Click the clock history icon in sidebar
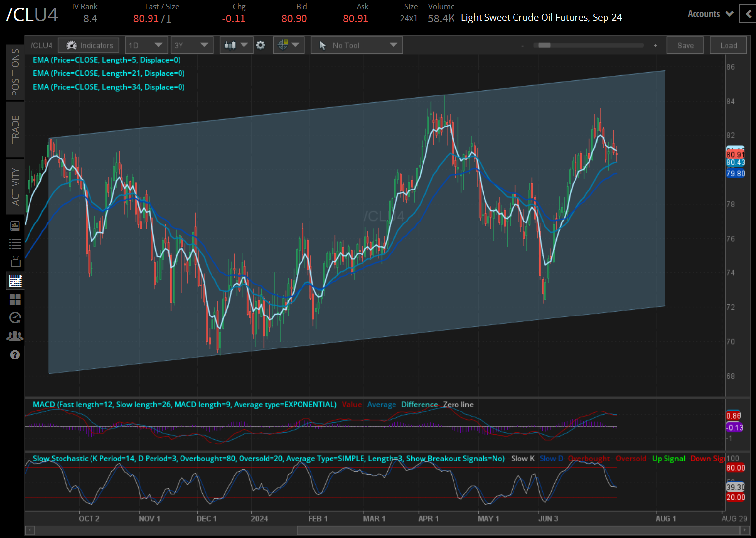Image resolution: width=756 pixels, height=538 pixels. click(x=15, y=318)
